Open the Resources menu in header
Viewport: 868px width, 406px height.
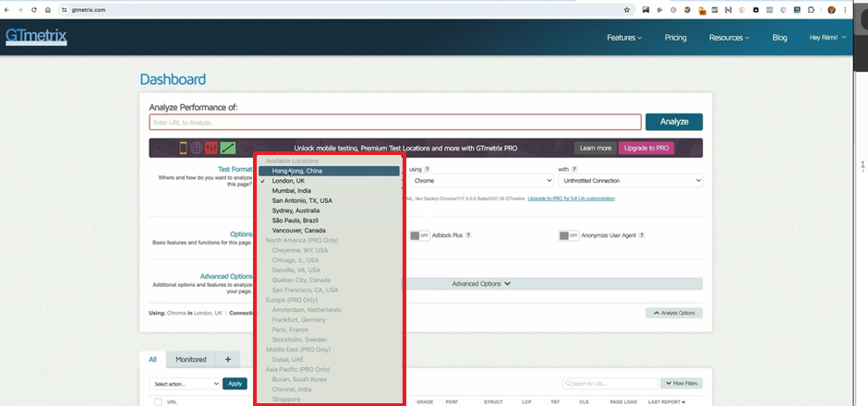(729, 38)
